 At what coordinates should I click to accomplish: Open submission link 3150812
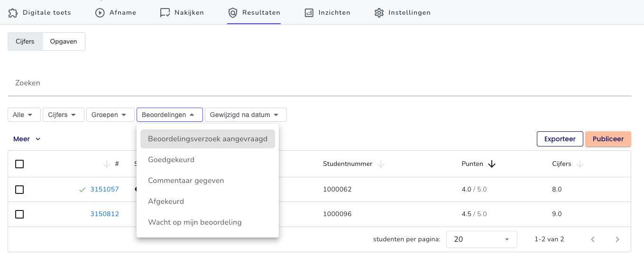(x=105, y=214)
